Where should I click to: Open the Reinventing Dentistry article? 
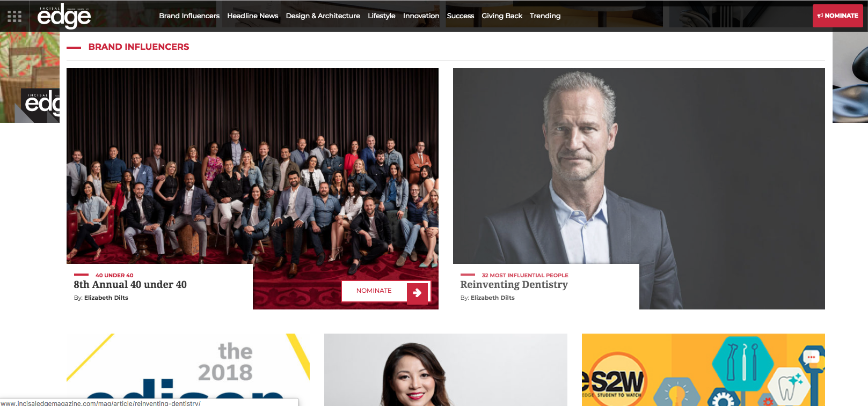514,285
